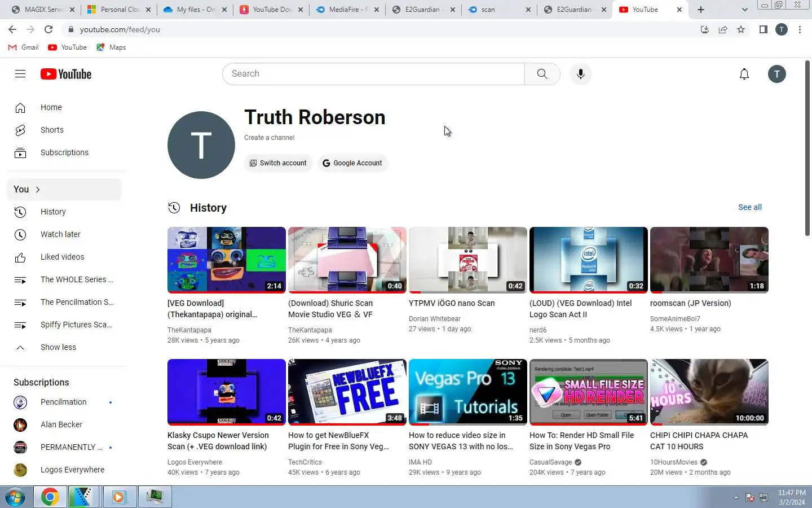Click the search input field
Screen dimensions: 812x508
coord(373,74)
